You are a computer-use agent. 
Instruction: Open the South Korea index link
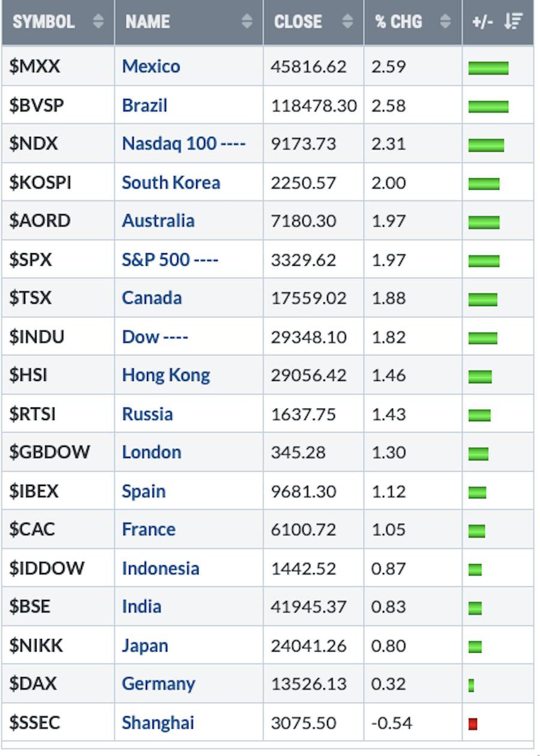coord(170,182)
